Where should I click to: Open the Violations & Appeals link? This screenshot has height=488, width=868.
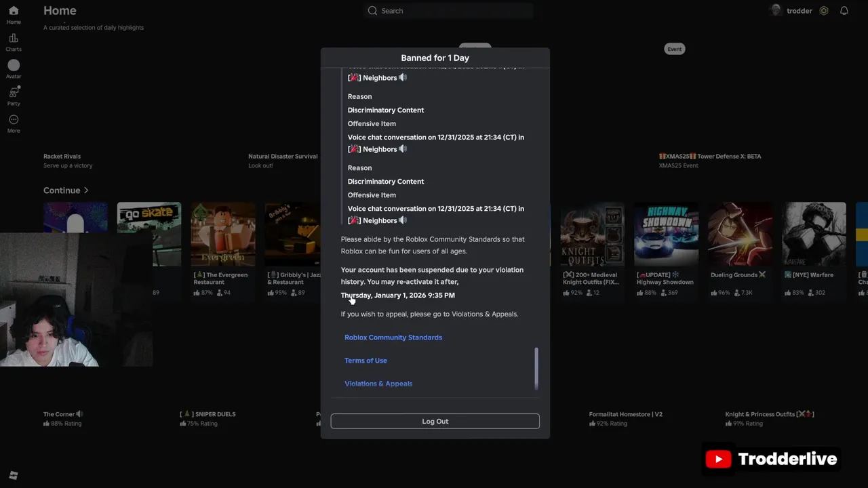tap(378, 384)
